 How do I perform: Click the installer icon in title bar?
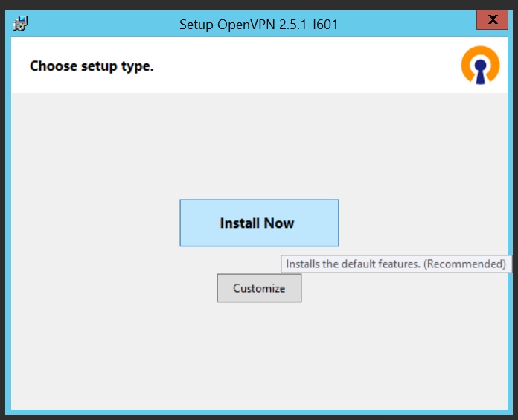coord(21,23)
